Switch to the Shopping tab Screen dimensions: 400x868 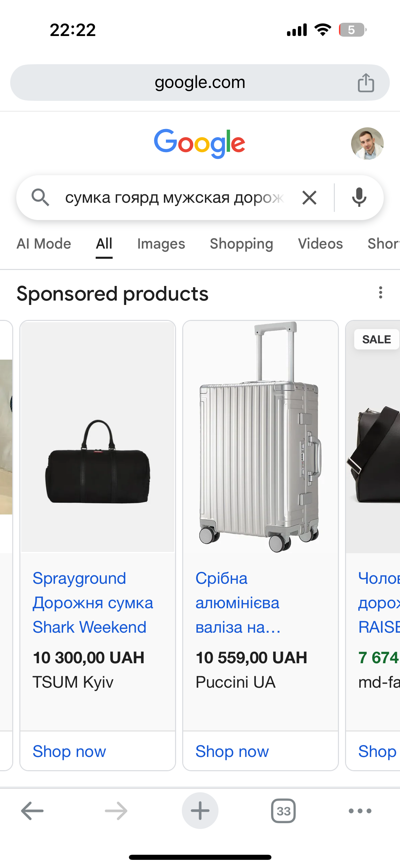coord(241,244)
